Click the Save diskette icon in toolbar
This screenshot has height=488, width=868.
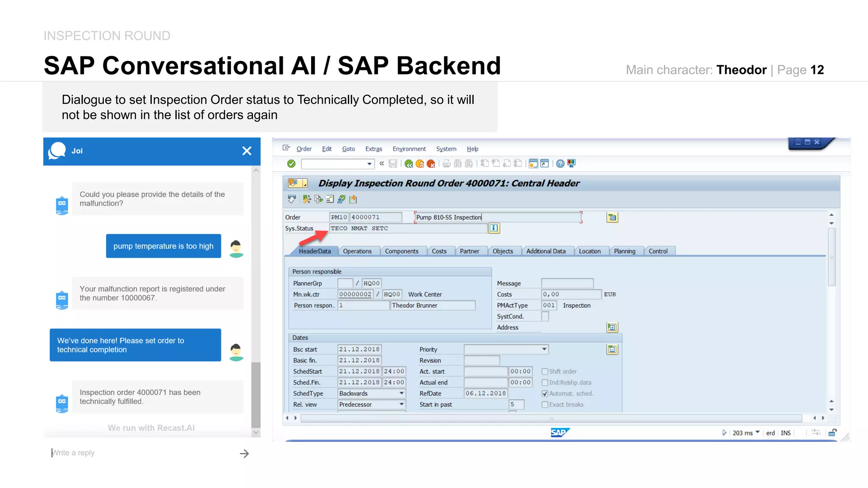(x=393, y=164)
